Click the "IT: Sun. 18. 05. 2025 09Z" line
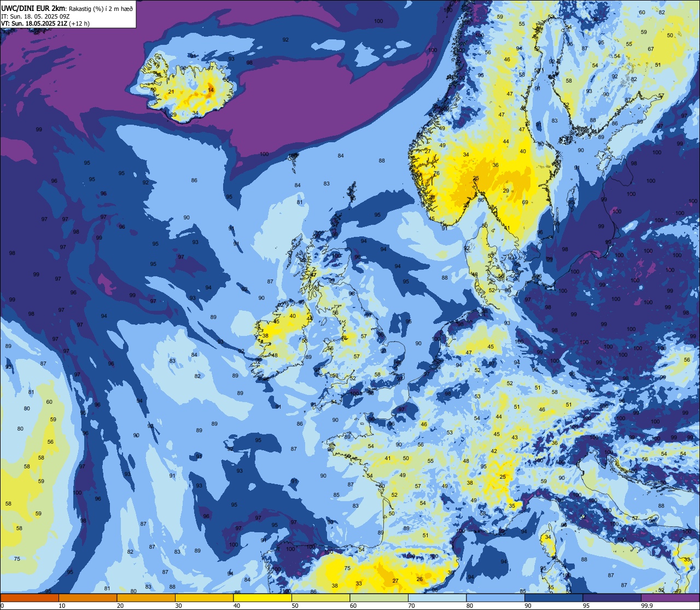 click(x=35, y=16)
